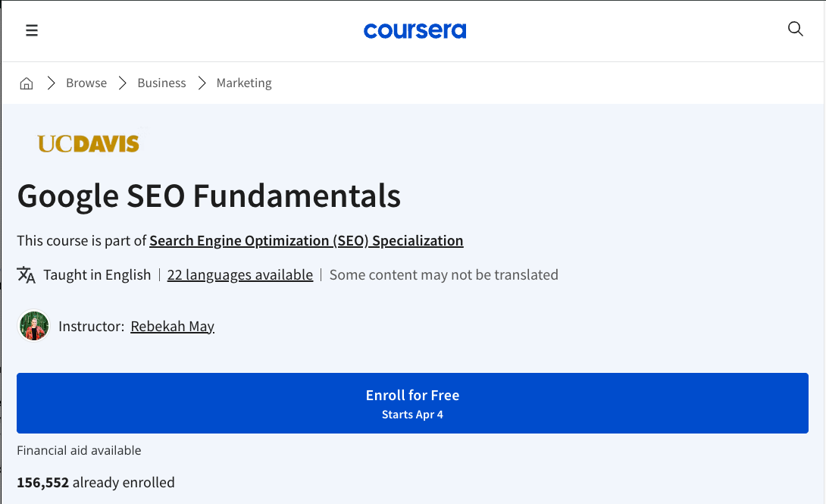Click the chevron between Business and Marketing
Image resolution: width=826 pixels, height=504 pixels.
click(202, 83)
